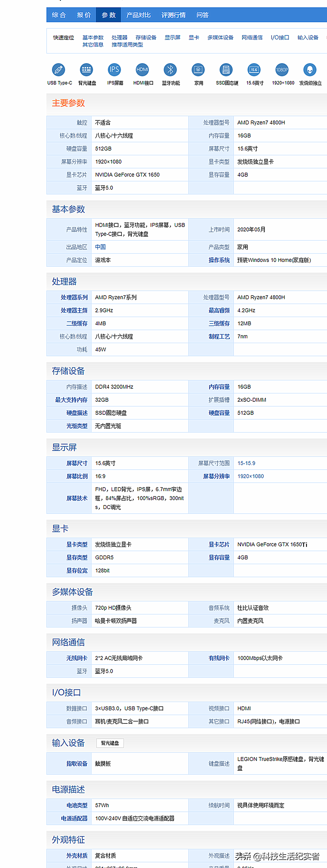The image size is (327, 868).
Task: Click the 硬盘描述 label link
Action: (x=77, y=413)
